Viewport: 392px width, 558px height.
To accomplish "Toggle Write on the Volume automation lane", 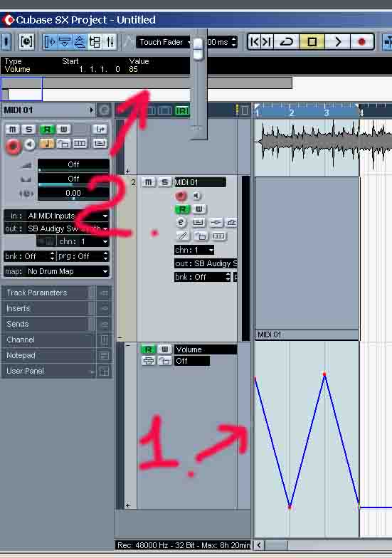I will pyautogui.click(x=164, y=349).
